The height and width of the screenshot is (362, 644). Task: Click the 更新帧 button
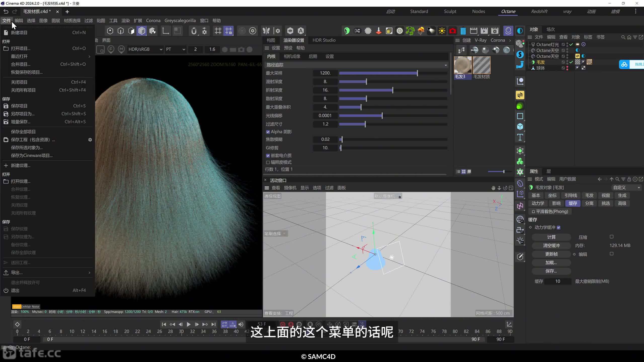[x=551, y=254]
